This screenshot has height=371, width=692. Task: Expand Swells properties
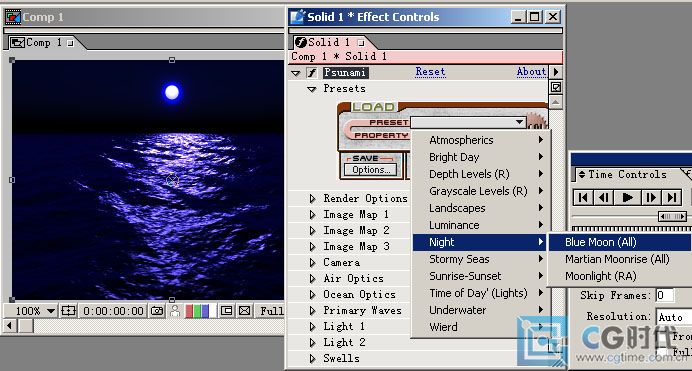click(x=312, y=358)
